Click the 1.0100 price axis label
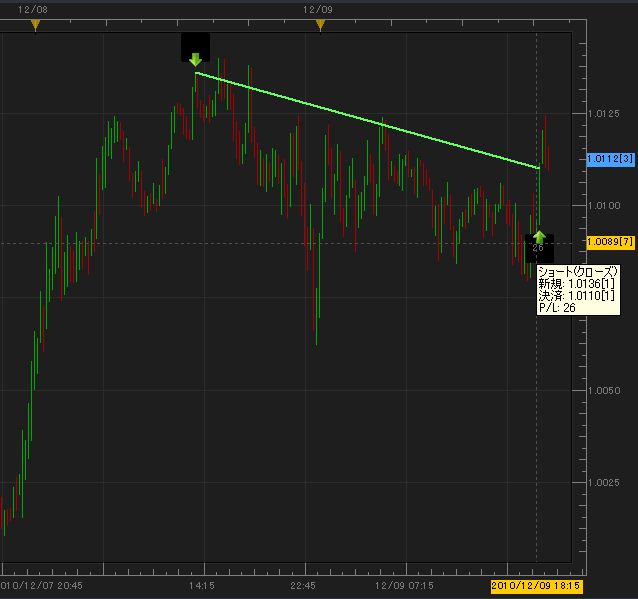638x599 pixels. point(603,206)
